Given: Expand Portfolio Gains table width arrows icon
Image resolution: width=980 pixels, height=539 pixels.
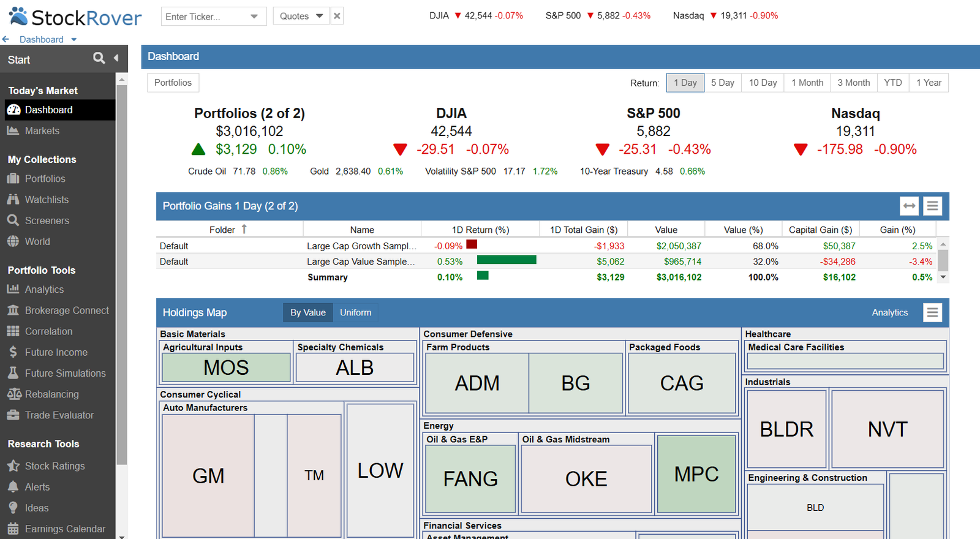Looking at the screenshot, I should (x=909, y=206).
